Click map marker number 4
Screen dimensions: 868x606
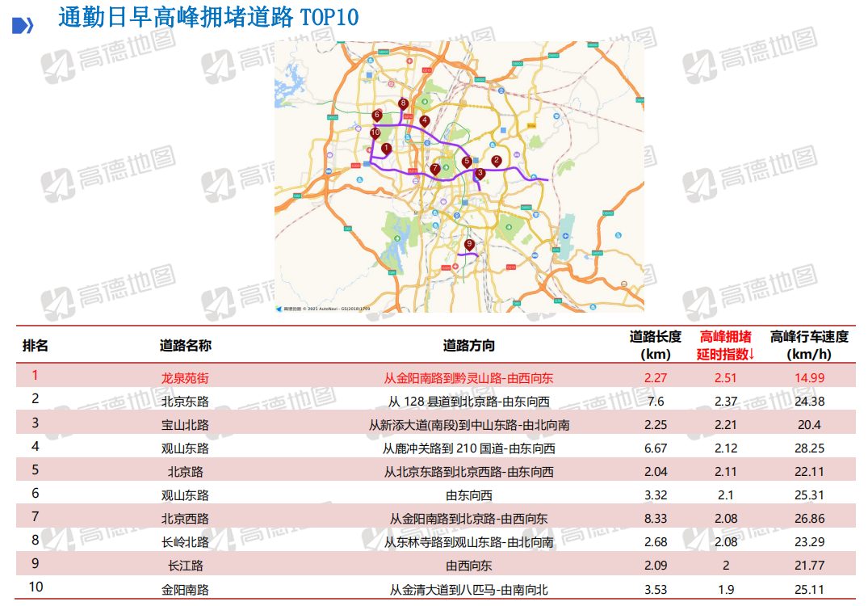pyautogui.click(x=424, y=120)
